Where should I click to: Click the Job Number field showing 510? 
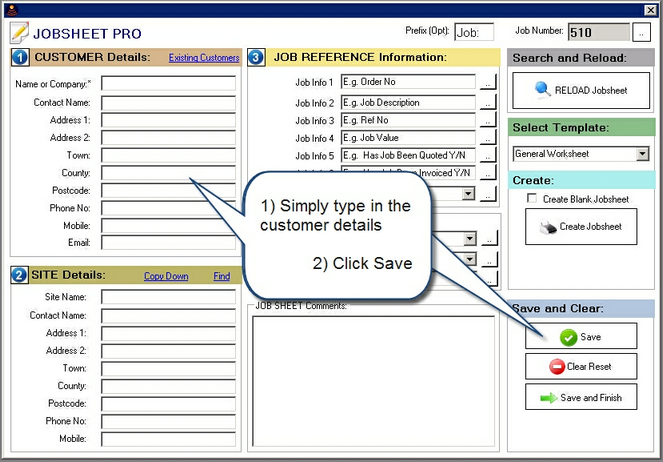coord(599,32)
